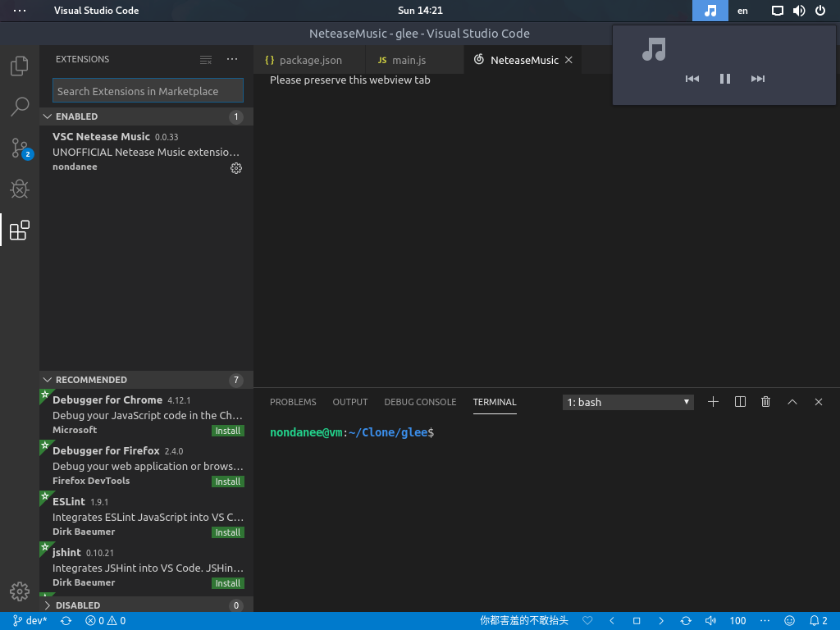The image size is (840, 630).
Task: Add a new terminal with plus icon
Action: point(713,402)
